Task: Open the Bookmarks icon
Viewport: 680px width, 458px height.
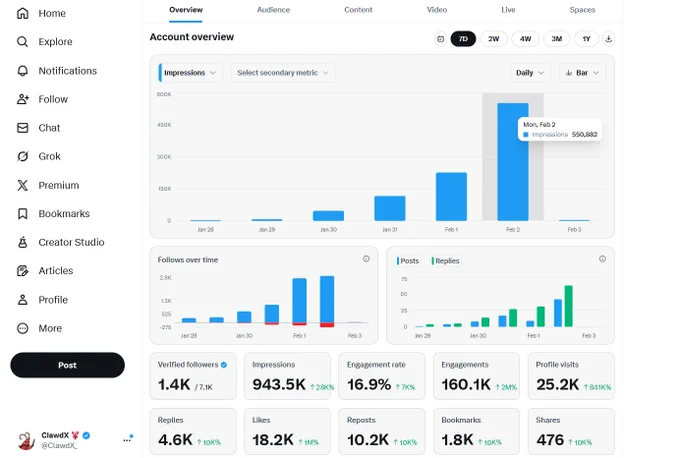Action: (23, 214)
